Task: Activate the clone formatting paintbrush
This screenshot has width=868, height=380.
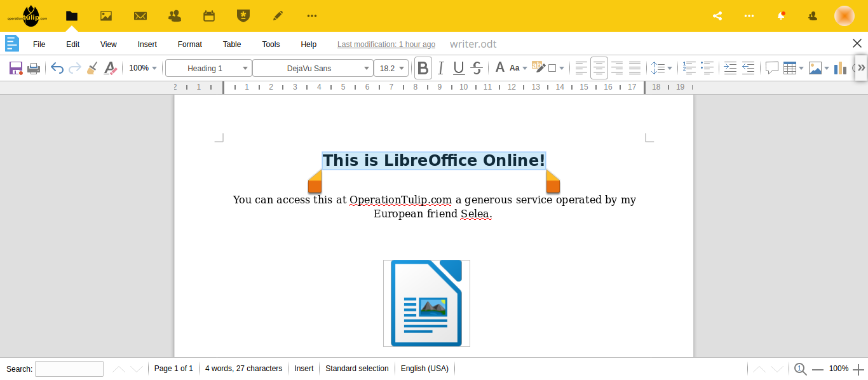Action: tap(92, 68)
